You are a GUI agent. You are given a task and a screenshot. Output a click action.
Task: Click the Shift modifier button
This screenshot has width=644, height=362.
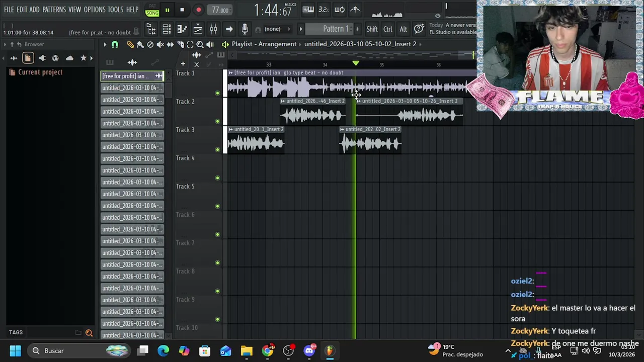tap(372, 29)
